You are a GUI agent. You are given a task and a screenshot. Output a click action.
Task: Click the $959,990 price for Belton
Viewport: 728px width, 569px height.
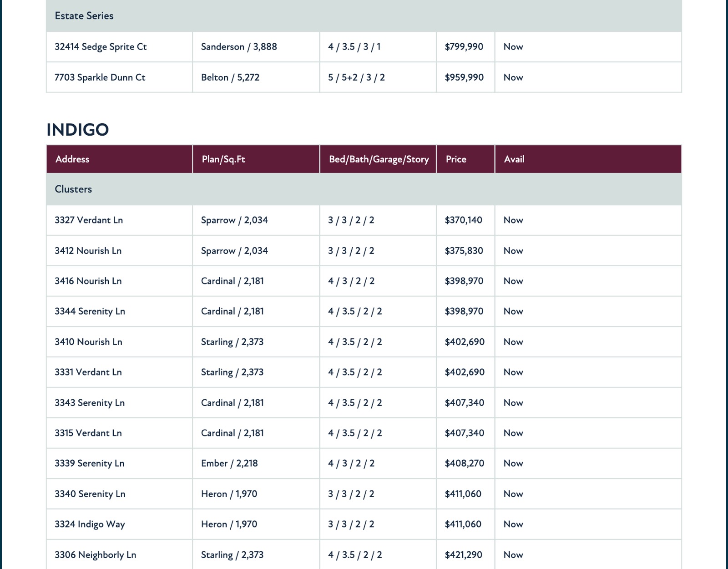[464, 77]
